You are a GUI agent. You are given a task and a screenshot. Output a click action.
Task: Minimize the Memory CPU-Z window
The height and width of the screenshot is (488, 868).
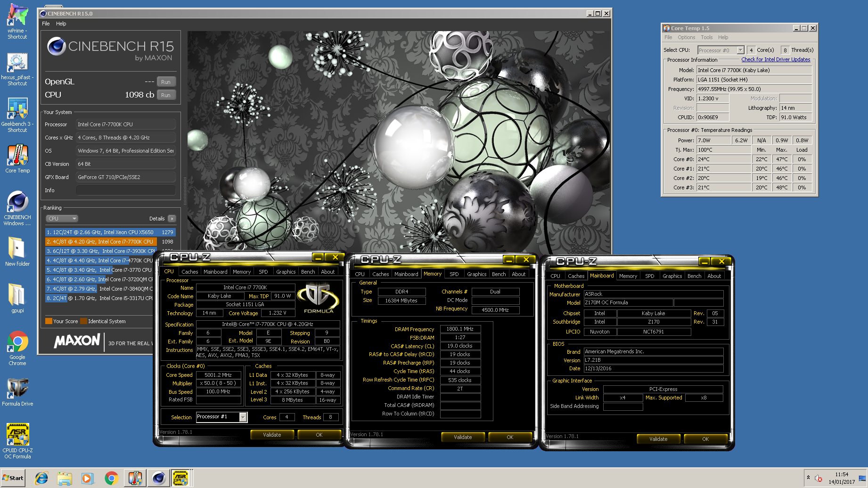tap(509, 260)
